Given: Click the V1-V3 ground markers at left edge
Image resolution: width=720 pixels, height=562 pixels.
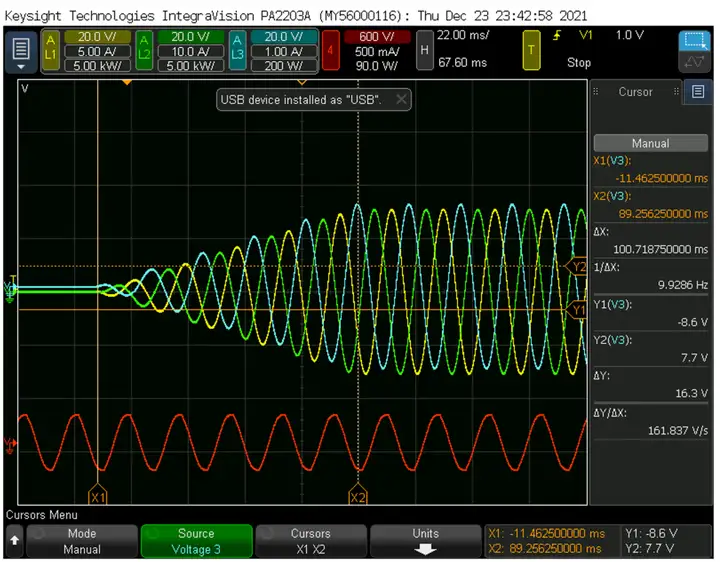Looking at the screenshot, I should tap(10, 289).
